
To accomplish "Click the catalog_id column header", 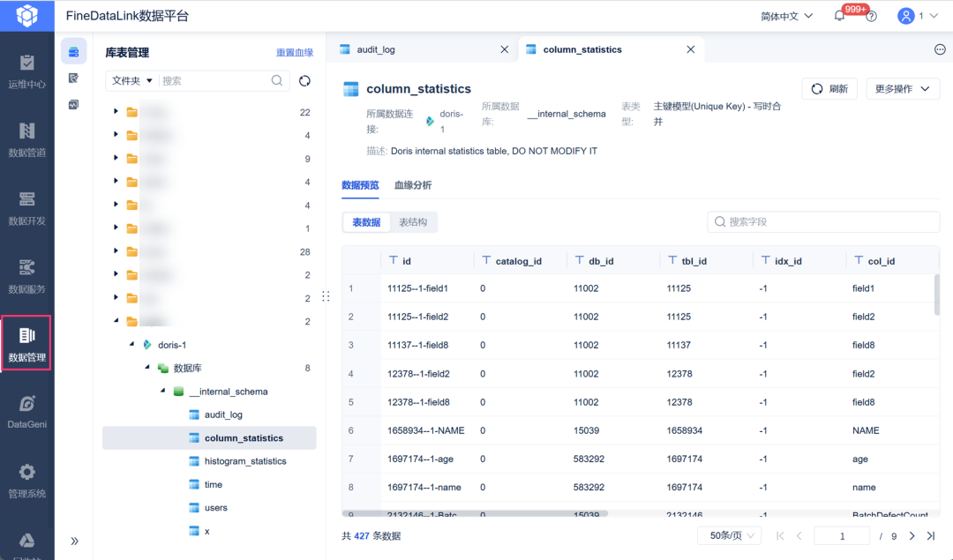I will tap(519, 261).
